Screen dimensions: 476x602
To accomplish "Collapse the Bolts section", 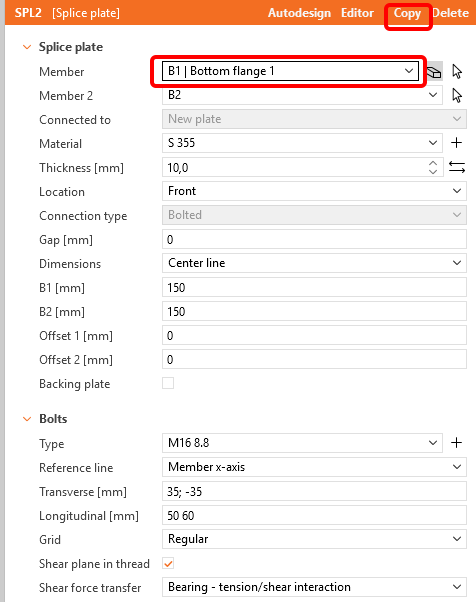I will (27, 419).
